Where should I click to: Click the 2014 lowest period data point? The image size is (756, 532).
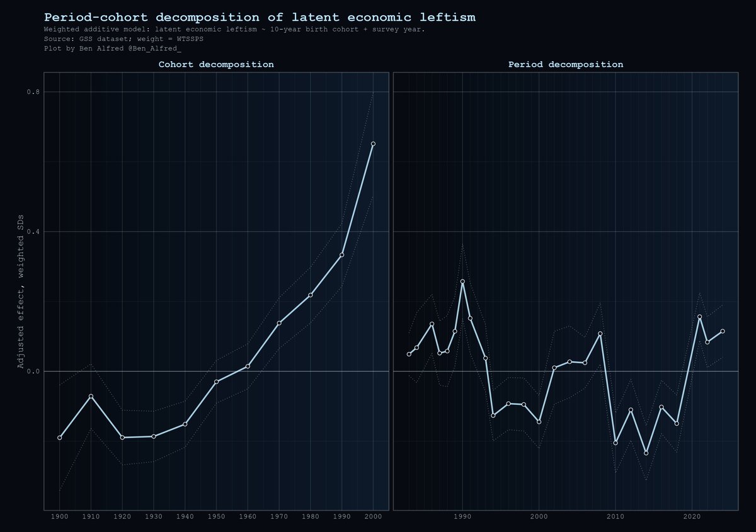pos(646,453)
